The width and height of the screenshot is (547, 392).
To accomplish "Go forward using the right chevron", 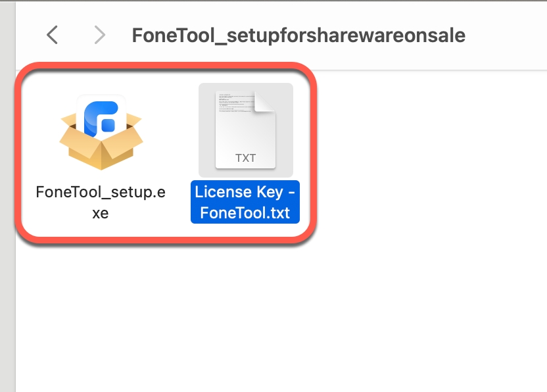I will pyautogui.click(x=99, y=35).
